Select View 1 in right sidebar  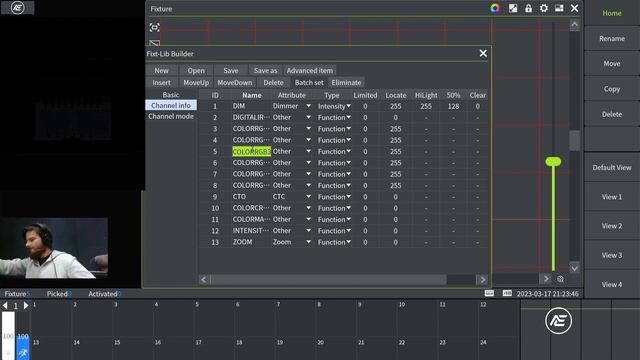point(612,197)
